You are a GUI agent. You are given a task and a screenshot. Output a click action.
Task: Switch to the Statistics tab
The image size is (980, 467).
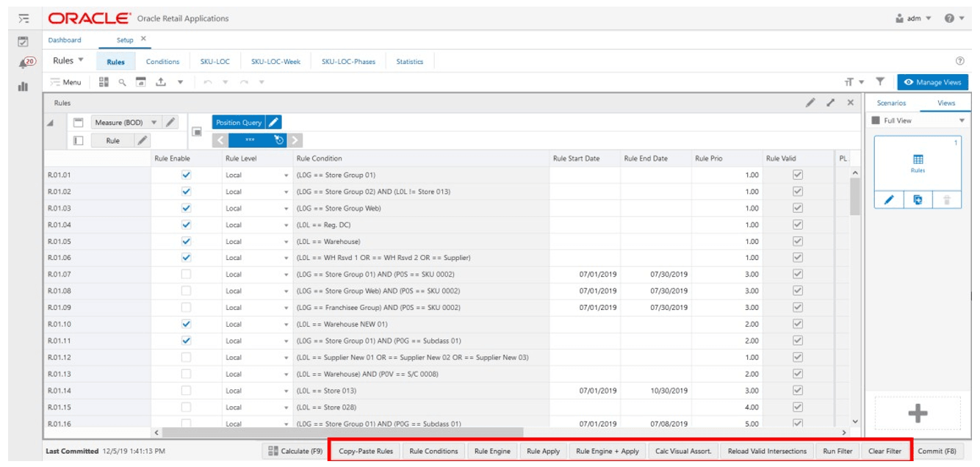point(409,62)
